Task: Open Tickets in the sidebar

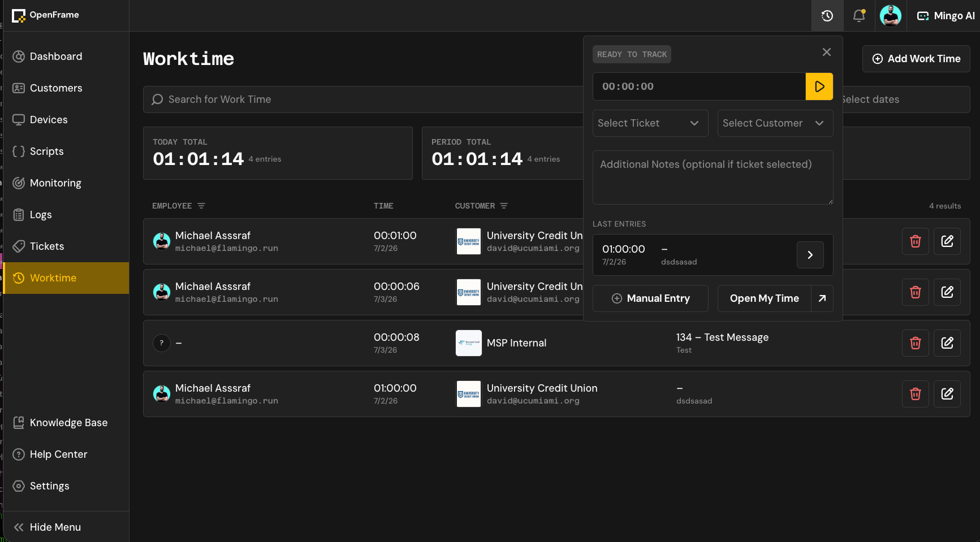Action: (x=66, y=246)
